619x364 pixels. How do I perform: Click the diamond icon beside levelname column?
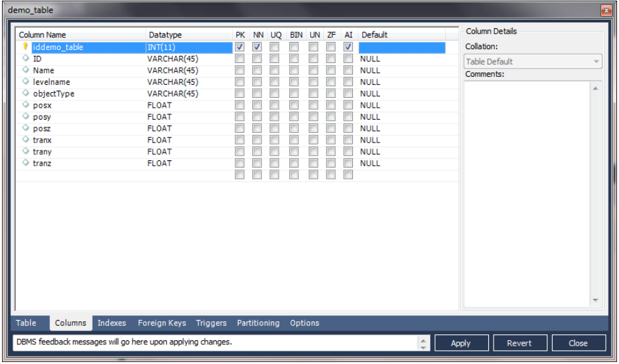click(26, 81)
